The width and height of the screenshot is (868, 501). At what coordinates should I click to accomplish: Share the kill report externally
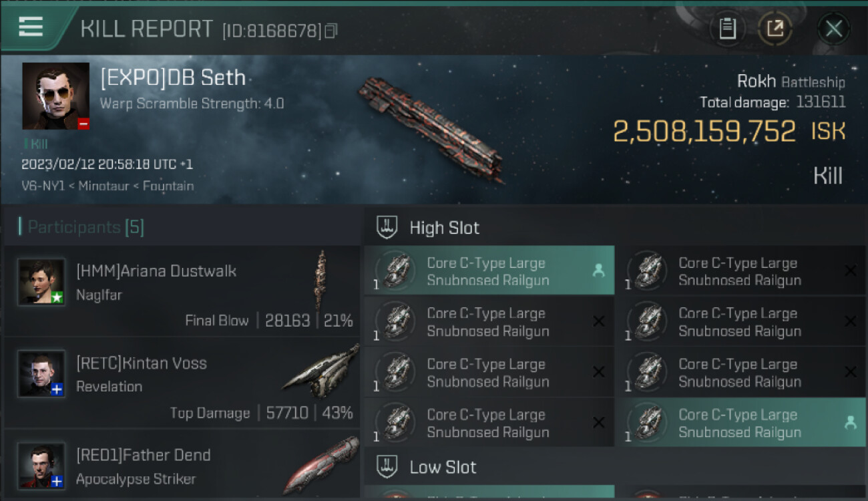click(775, 29)
